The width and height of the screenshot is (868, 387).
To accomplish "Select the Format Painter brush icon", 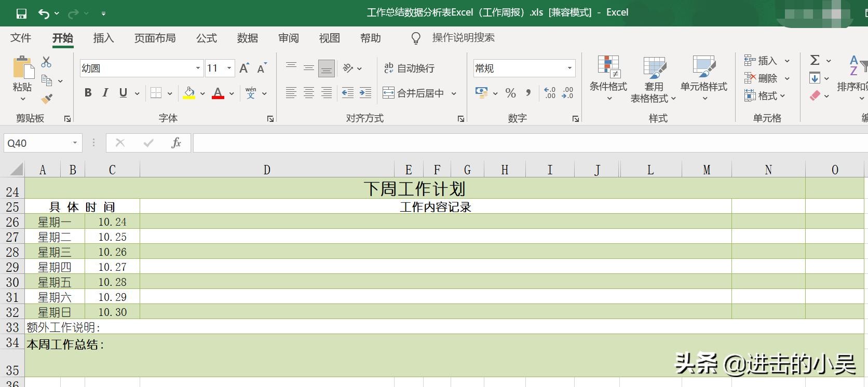I will [47, 98].
